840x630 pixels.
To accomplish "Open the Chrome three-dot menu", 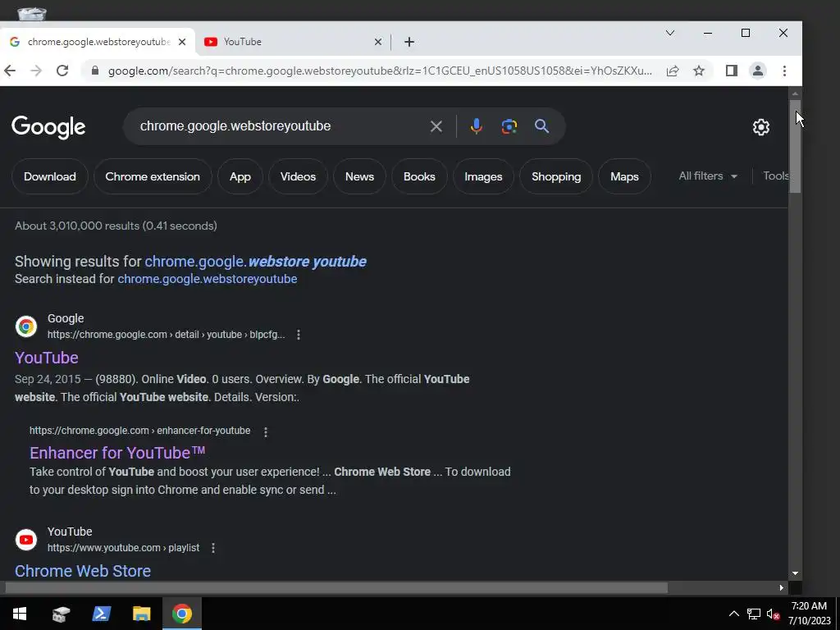I will pos(784,71).
